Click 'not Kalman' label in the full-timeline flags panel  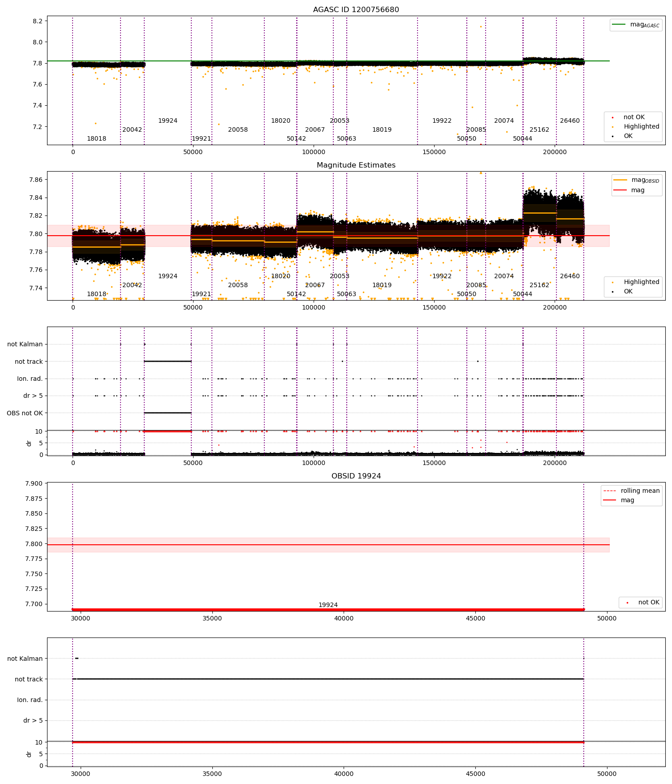[x=25, y=345]
